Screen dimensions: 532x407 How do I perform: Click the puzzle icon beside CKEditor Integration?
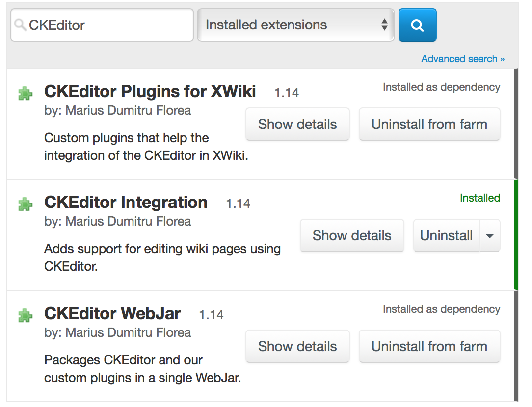pos(26,204)
